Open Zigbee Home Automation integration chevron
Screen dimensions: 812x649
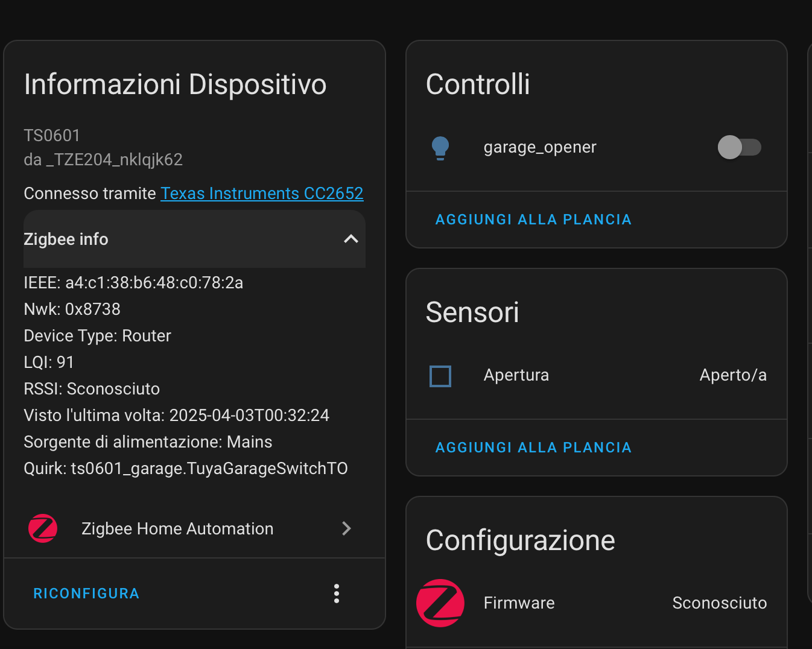(x=346, y=528)
